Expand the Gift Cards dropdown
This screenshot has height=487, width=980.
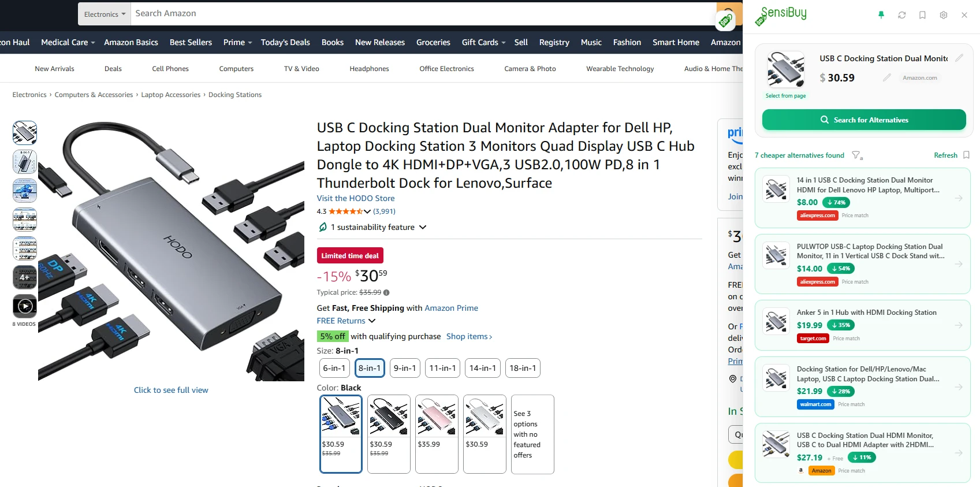click(x=483, y=42)
